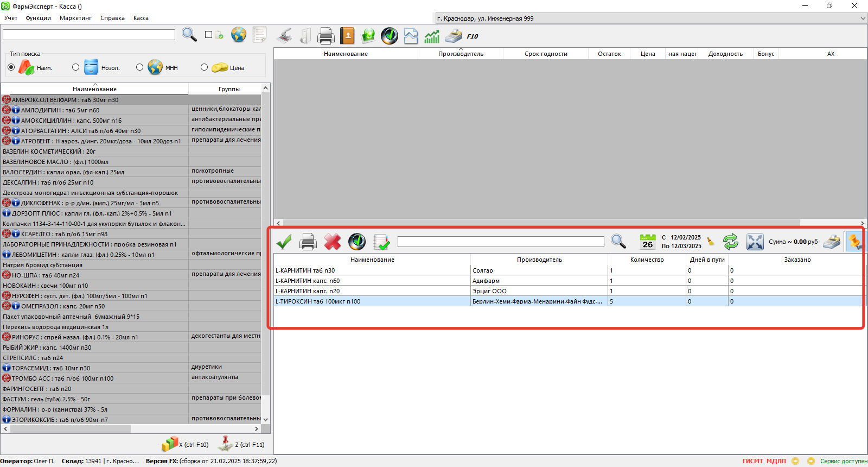Click the orange address book icon
Image resolution: width=868 pixels, height=467 pixels.
coord(347,36)
